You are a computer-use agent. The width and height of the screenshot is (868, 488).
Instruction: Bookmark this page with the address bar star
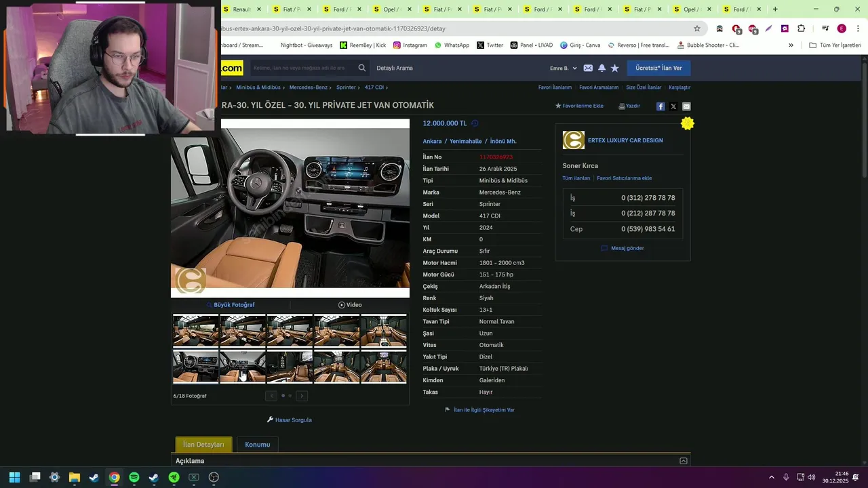point(696,28)
